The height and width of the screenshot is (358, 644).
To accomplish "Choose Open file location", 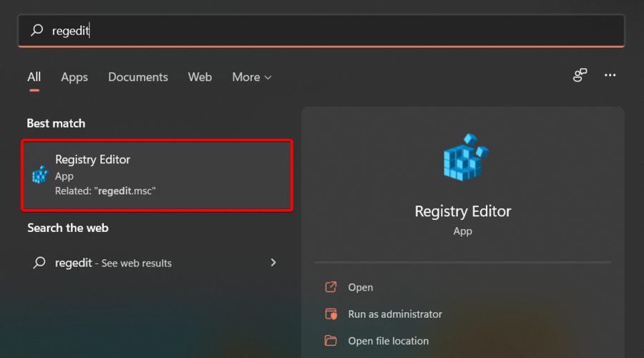I will (388, 341).
